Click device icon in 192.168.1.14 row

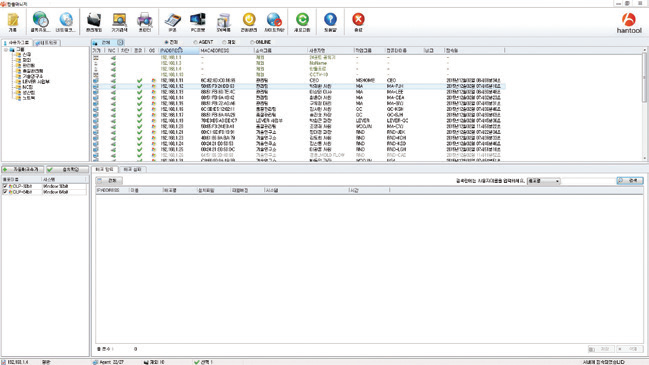96,98
